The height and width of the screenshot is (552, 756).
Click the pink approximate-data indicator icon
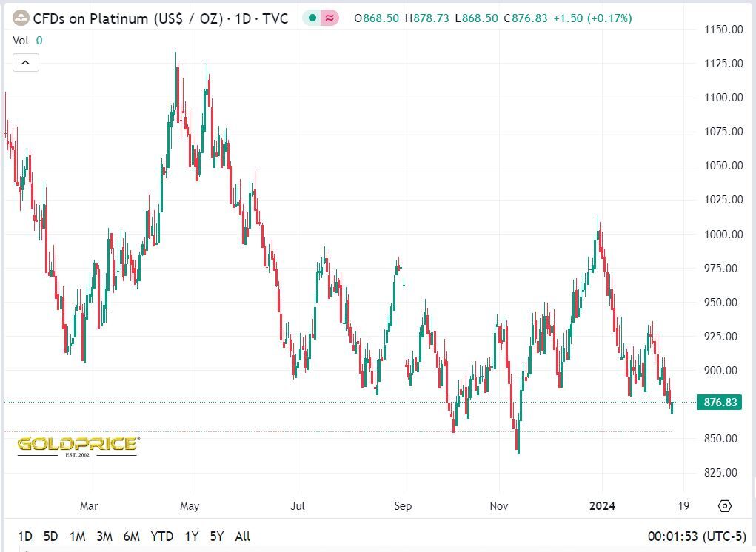[330, 18]
